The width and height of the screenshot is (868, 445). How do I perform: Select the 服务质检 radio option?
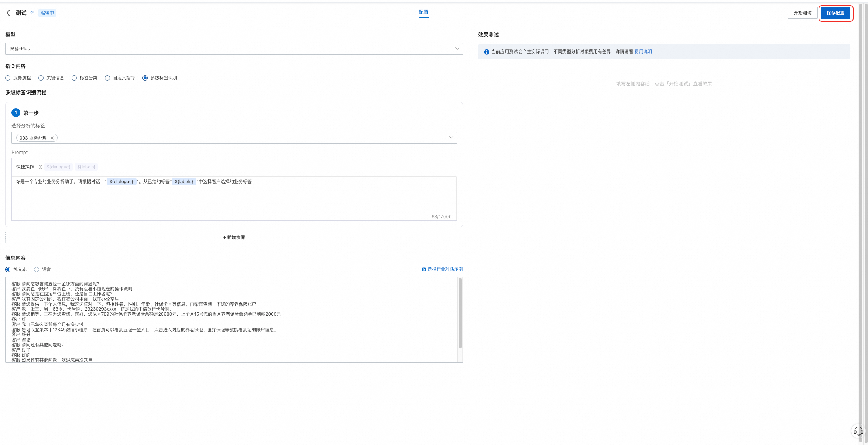click(x=8, y=78)
